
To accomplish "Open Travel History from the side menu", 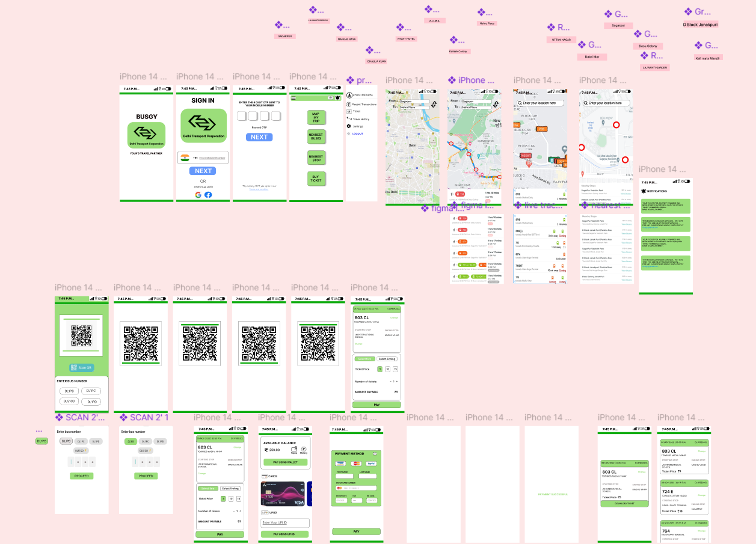I will click(361, 119).
